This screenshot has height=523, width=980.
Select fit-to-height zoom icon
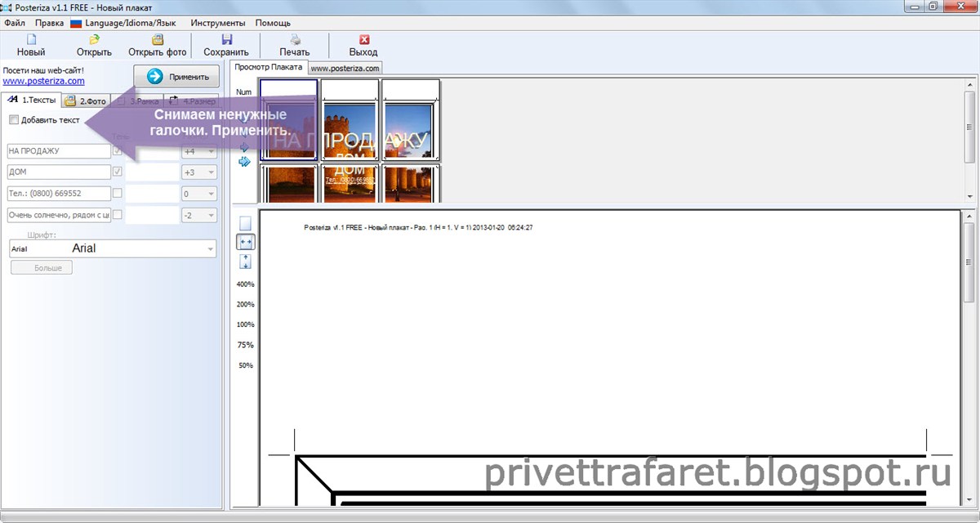(x=245, y=261)
